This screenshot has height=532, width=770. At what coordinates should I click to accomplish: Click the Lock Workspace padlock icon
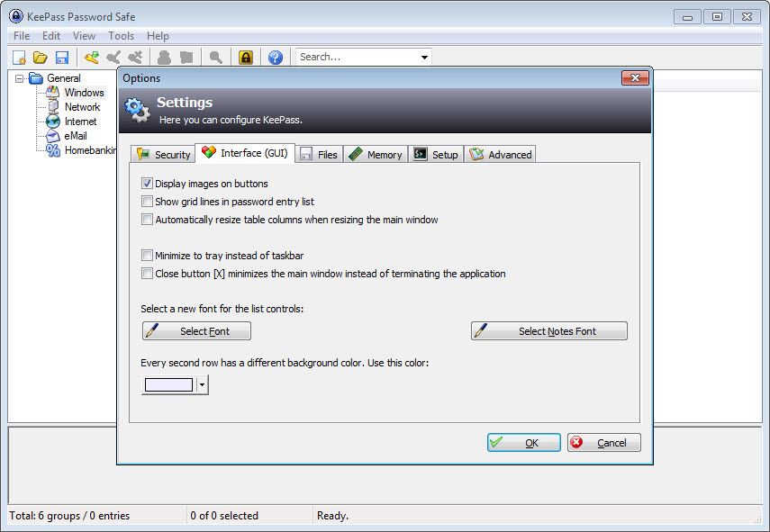[246, 58]
